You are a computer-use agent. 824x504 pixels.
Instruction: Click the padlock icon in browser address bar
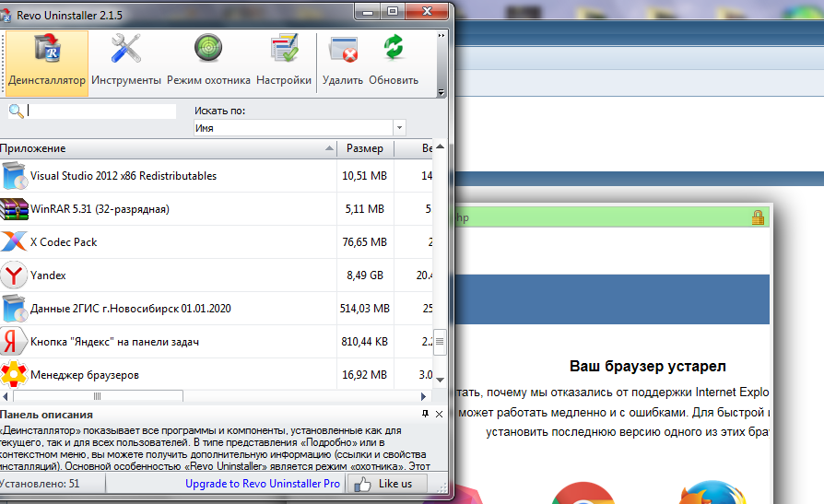(x=758, y=217)
